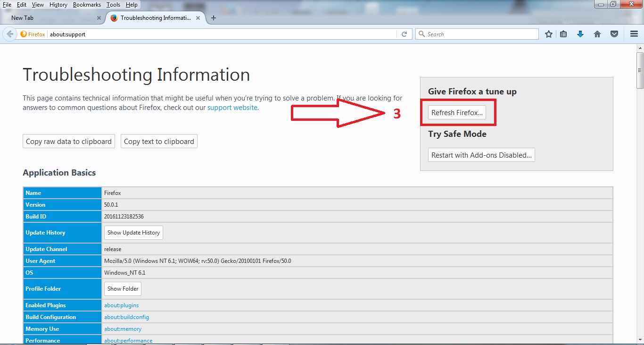This screenshot has height=345, width=644.
Task: Open the Help menu
Action: (x=132, y=5)
